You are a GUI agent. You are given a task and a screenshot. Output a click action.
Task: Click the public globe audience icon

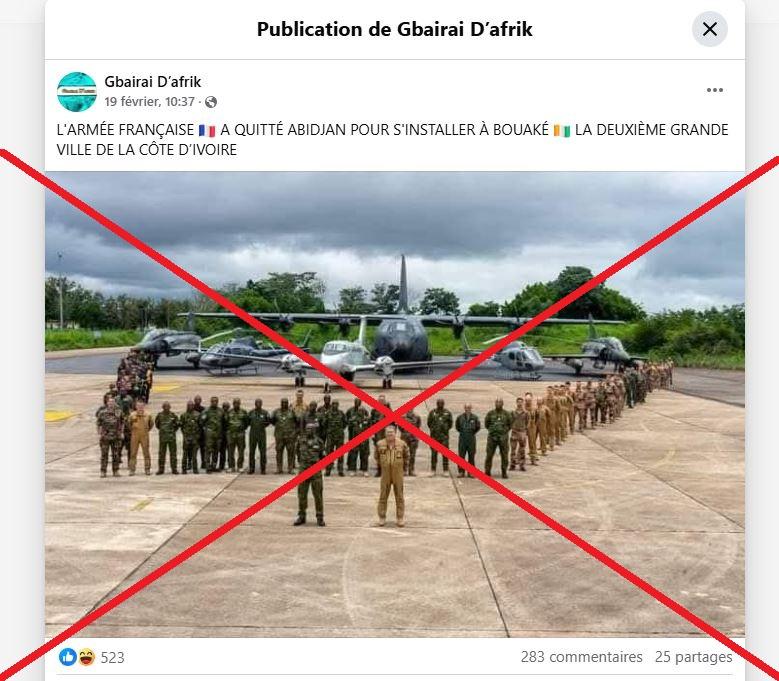211,102
